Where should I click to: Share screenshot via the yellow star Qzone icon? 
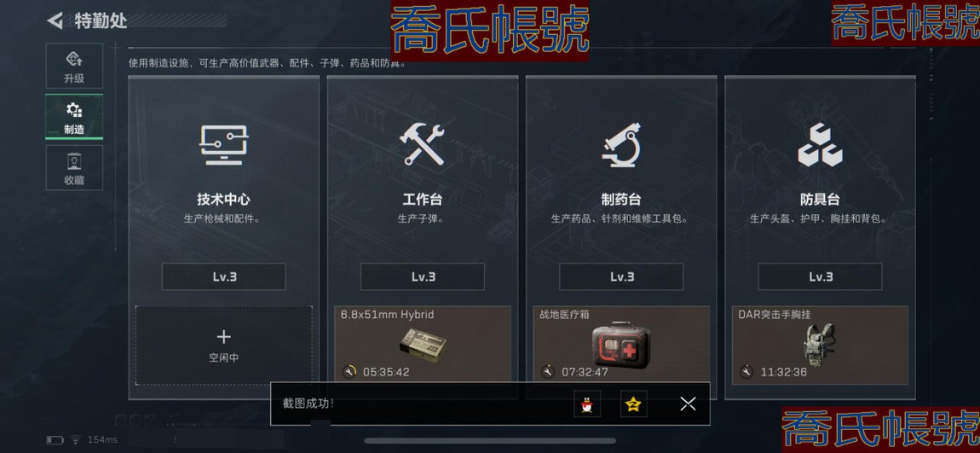click(x=634, y=404)
